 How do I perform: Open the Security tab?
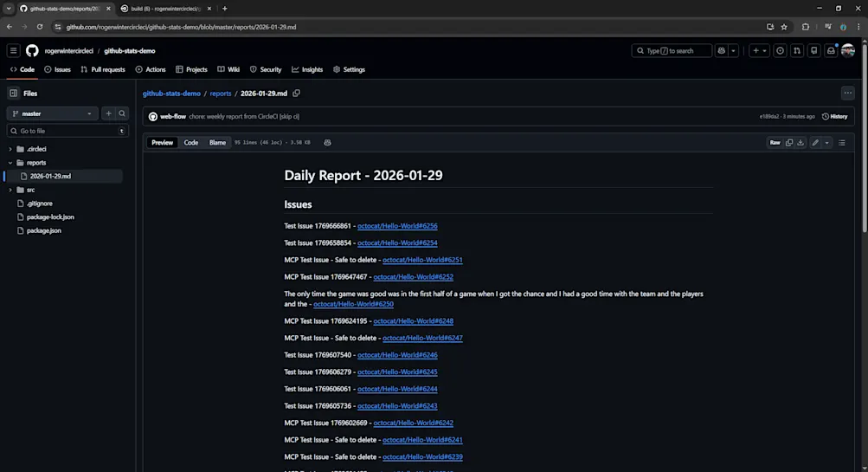266,70
